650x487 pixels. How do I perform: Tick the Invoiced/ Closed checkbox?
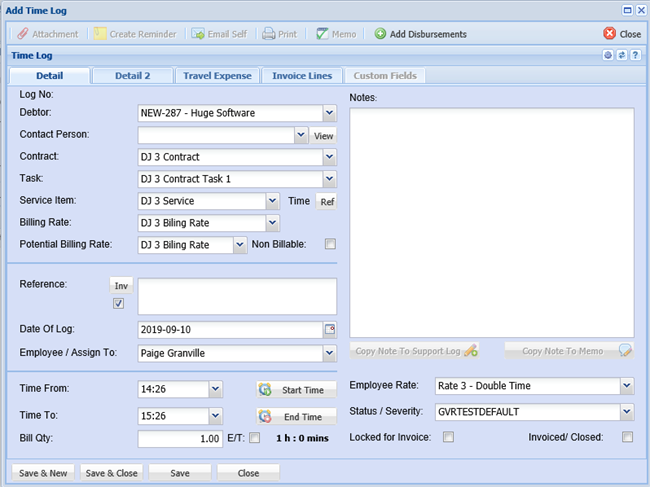[627, 437]
